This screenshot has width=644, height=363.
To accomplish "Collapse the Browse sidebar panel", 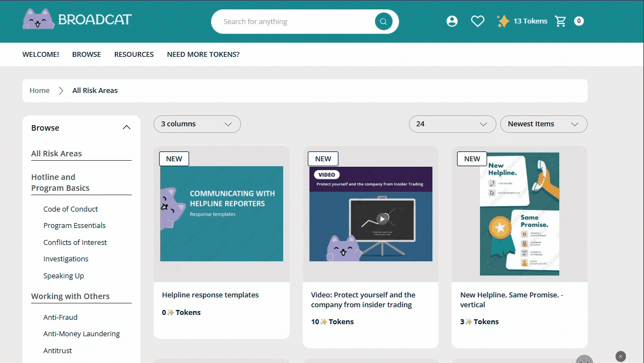I will point(126,128).
